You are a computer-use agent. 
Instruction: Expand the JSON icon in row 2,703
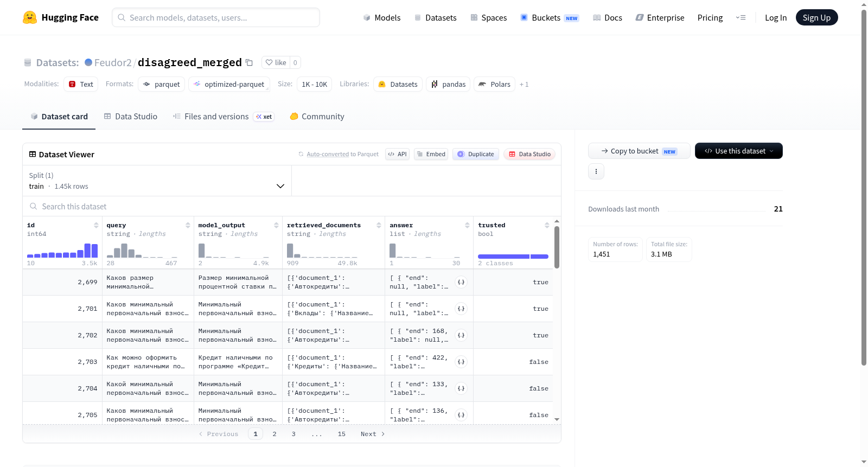click(x=461, y=362)
